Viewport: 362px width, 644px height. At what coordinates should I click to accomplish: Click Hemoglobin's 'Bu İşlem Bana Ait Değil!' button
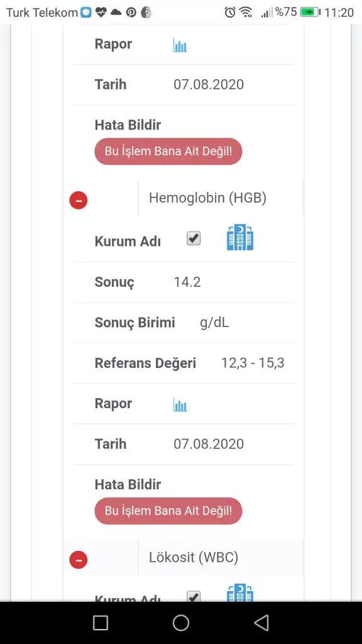point(168,511)
